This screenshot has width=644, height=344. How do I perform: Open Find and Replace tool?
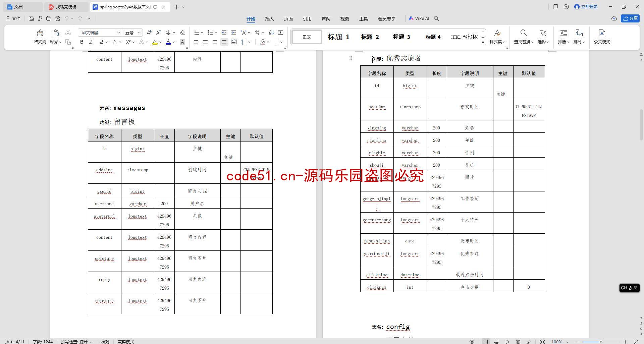524,37
